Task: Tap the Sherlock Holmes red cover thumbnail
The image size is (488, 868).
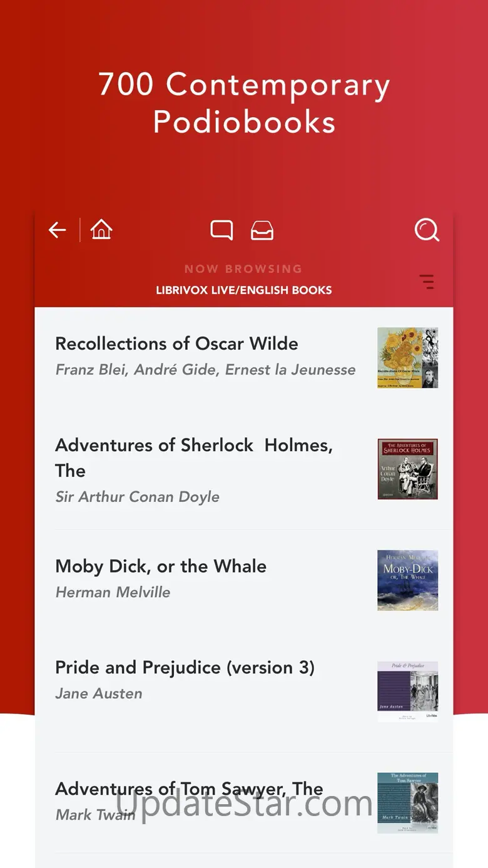Action: pyautogui.click(x=408, y=469)
